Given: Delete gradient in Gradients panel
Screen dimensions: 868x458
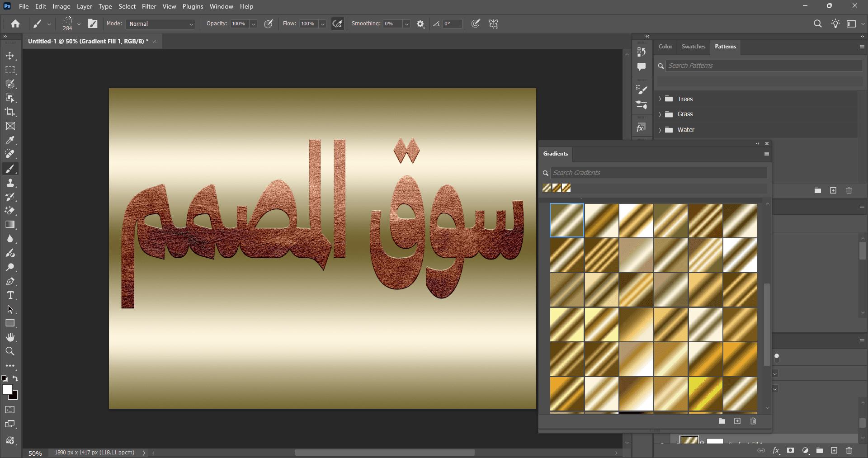Looking at the screenshot, I should (x=753, y=421).
